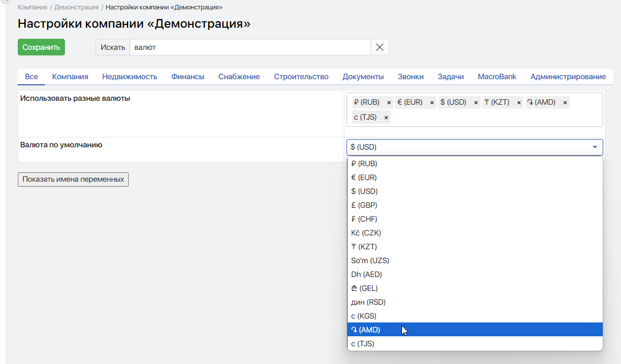621x364 pixels.
Task: Choose дин (RSD) from the list
Action: 368,302
